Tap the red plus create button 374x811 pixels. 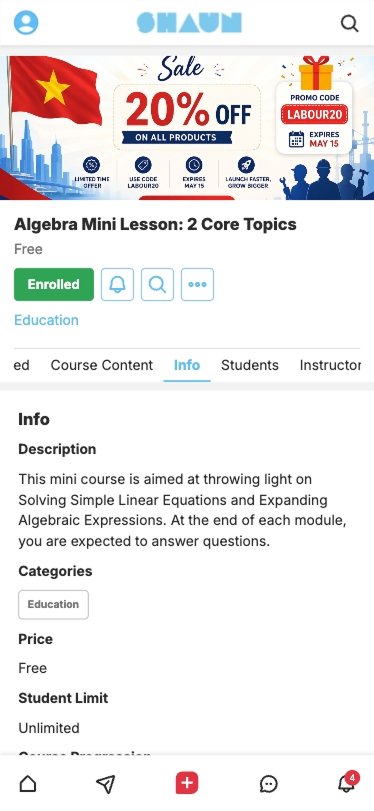pos(187,783)
